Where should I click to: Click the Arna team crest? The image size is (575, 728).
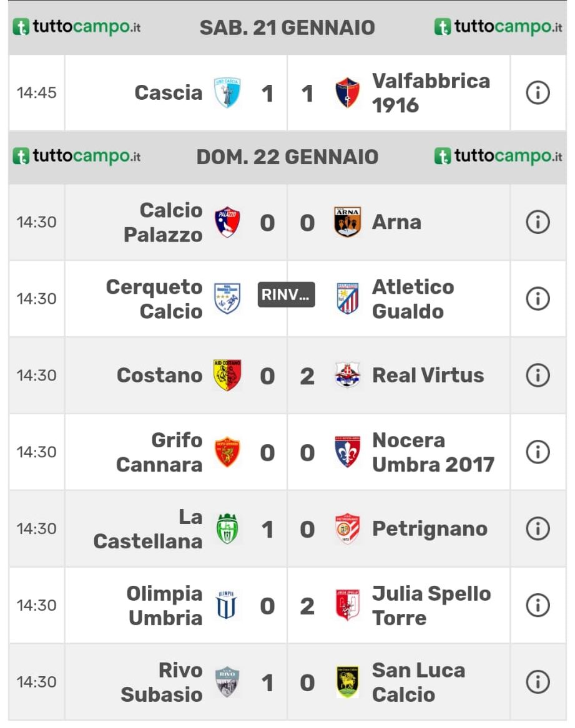tap(347, 223)
